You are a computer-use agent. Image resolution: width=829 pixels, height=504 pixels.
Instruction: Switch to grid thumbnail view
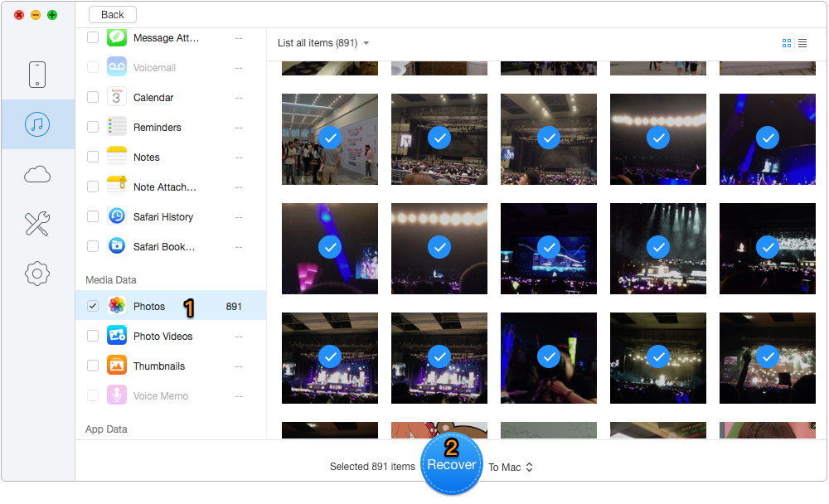[x=787, y=43]
